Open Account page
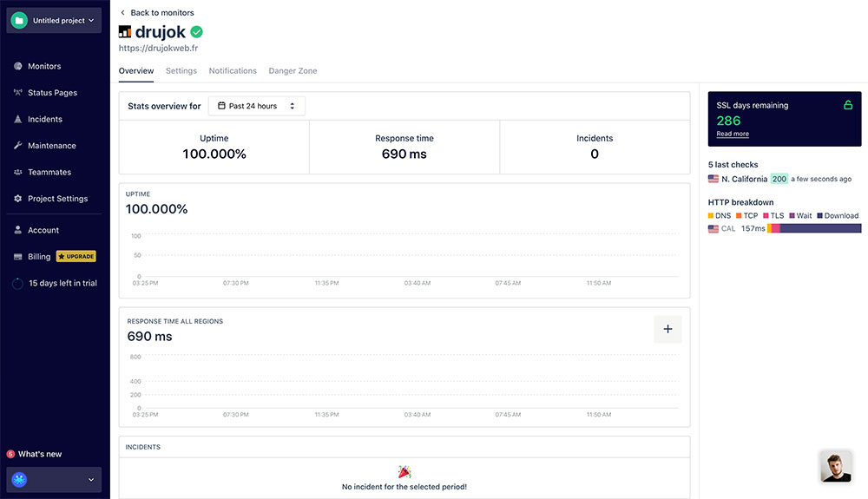Image resolution: width=868 pixels, height=499 pixels. tap(43, 230)
